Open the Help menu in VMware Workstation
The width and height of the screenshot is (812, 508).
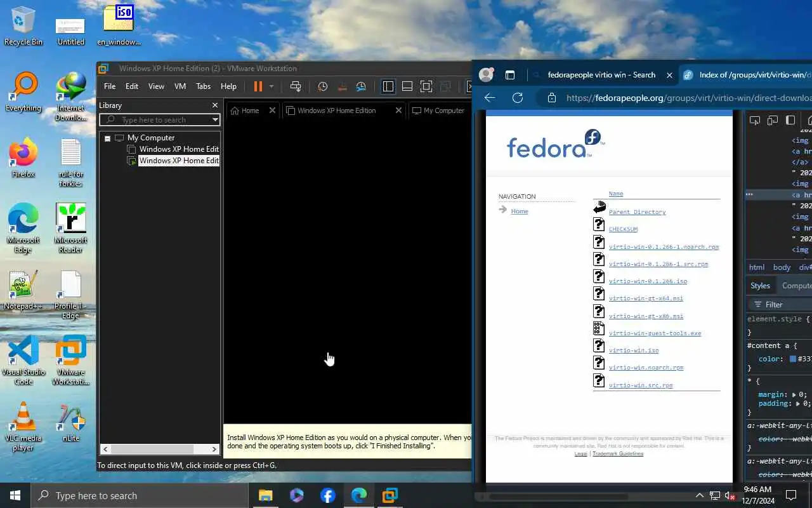228,86
